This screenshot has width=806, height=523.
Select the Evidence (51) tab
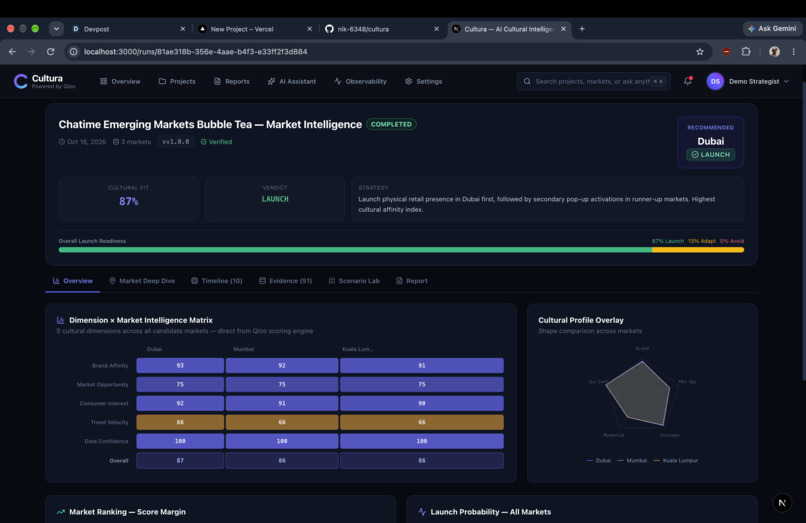click(285, 281)
